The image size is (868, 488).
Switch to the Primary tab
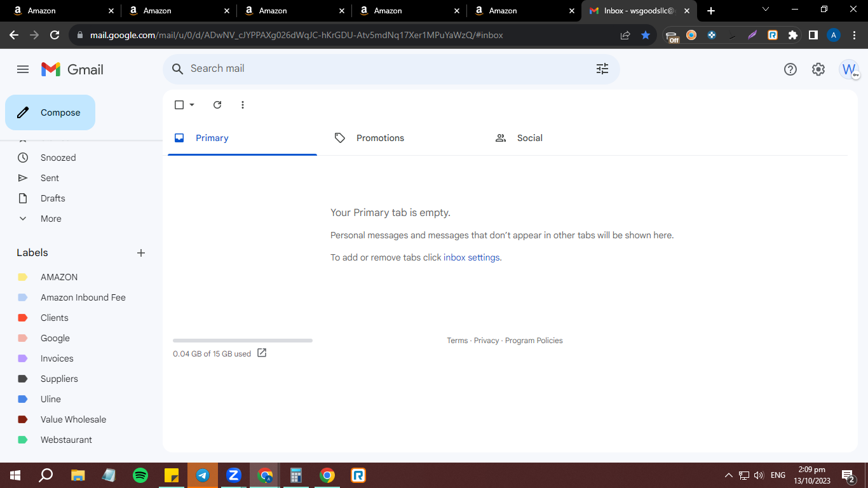(x=242, y=138)
